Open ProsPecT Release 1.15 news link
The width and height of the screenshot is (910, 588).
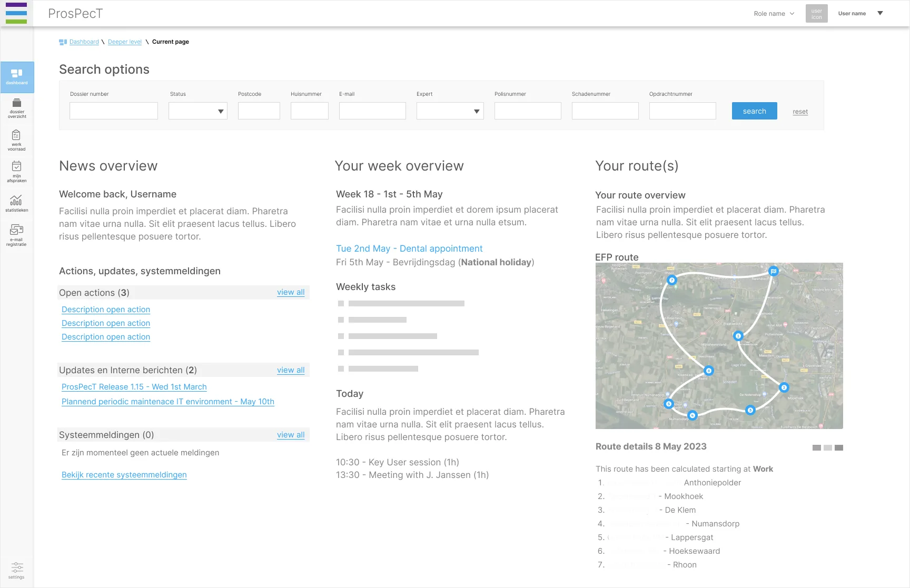pyautogui.click(x=134, y=387)
